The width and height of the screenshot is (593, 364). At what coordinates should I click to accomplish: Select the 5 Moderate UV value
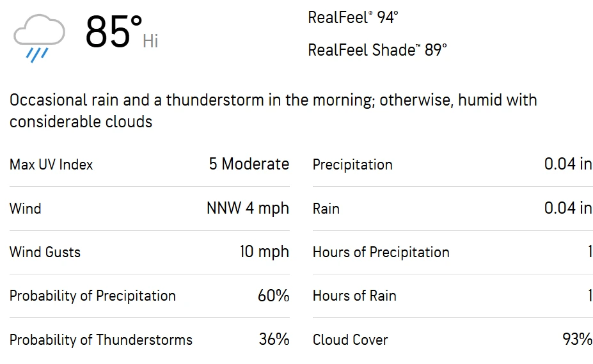[249, 164]
